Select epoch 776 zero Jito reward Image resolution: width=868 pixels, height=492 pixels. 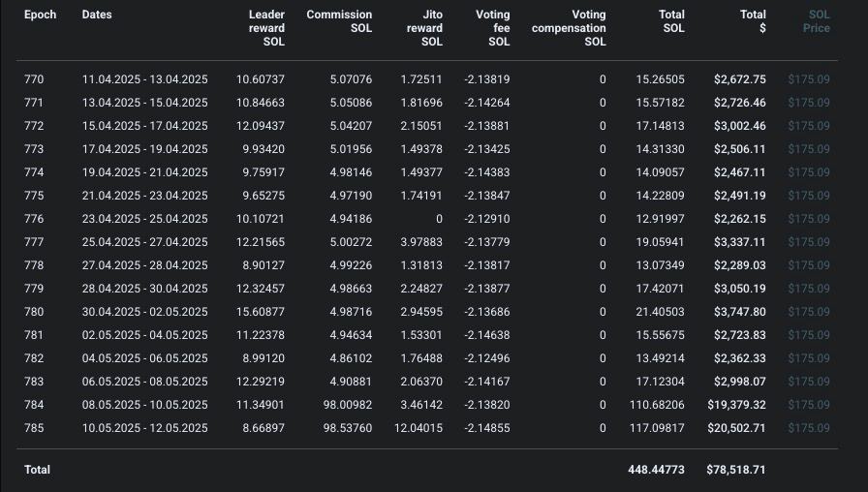439,219
